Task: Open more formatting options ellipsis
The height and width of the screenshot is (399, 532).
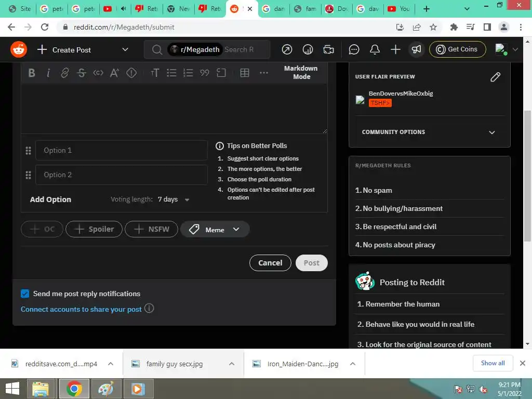Action: 263,73
